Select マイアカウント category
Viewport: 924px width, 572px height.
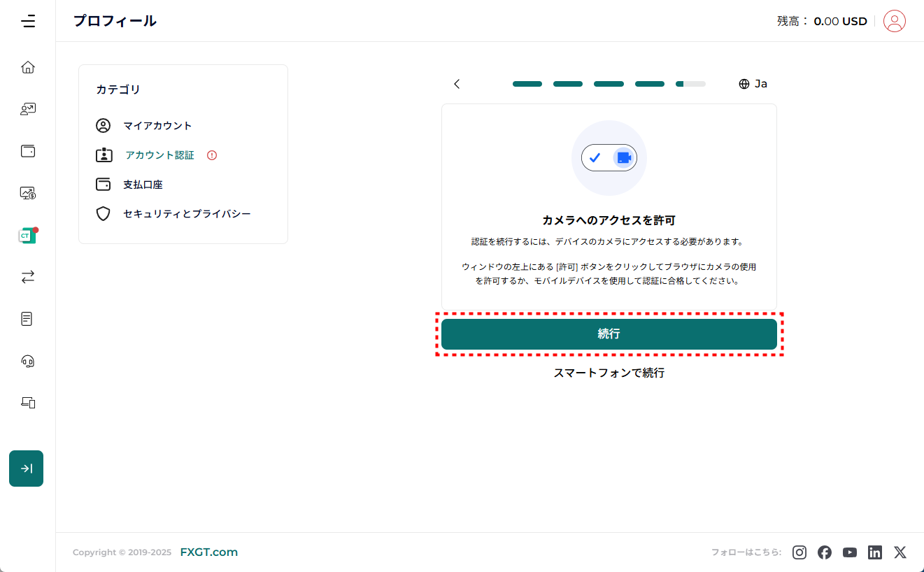coord(157,126)
